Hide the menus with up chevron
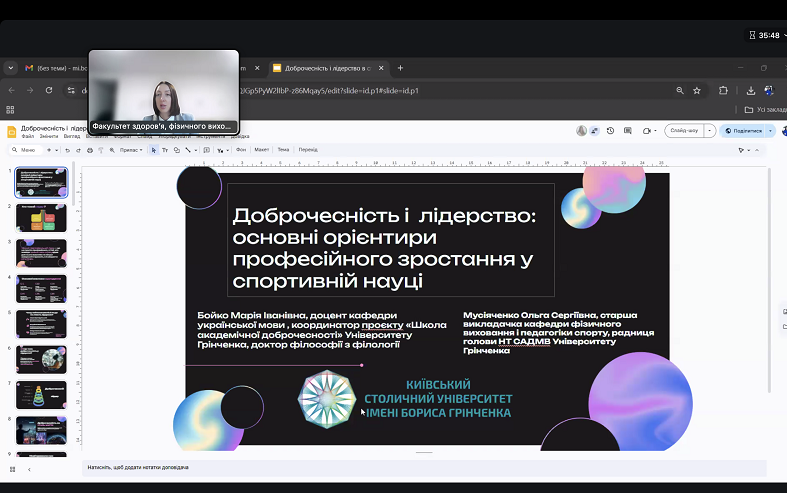 757,150
